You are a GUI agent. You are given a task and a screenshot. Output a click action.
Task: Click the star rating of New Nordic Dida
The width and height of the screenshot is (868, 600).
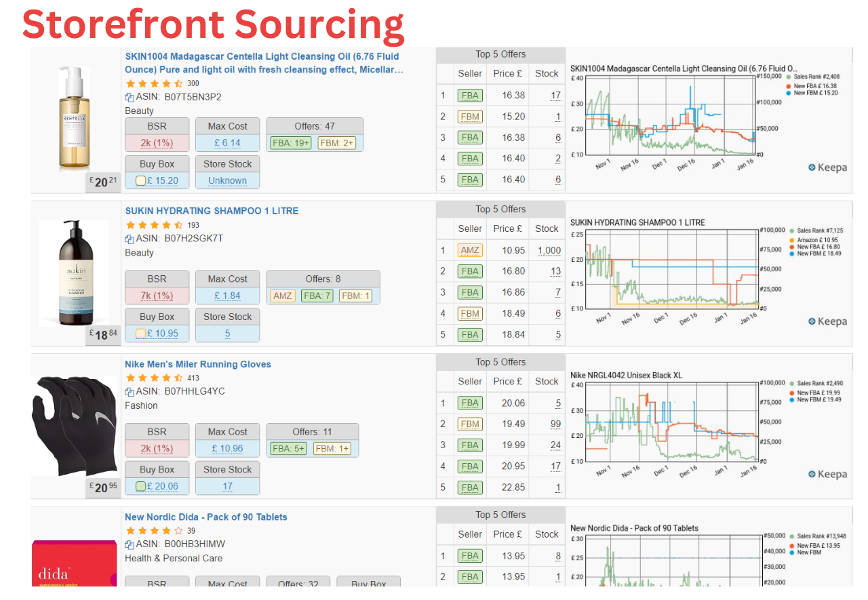tap(154, 531)
